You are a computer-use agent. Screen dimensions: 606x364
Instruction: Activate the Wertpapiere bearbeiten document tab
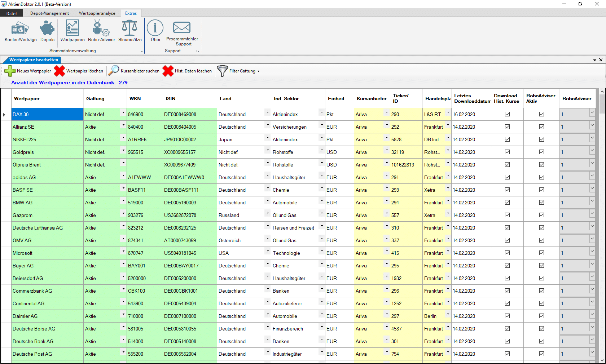(34, 60)
